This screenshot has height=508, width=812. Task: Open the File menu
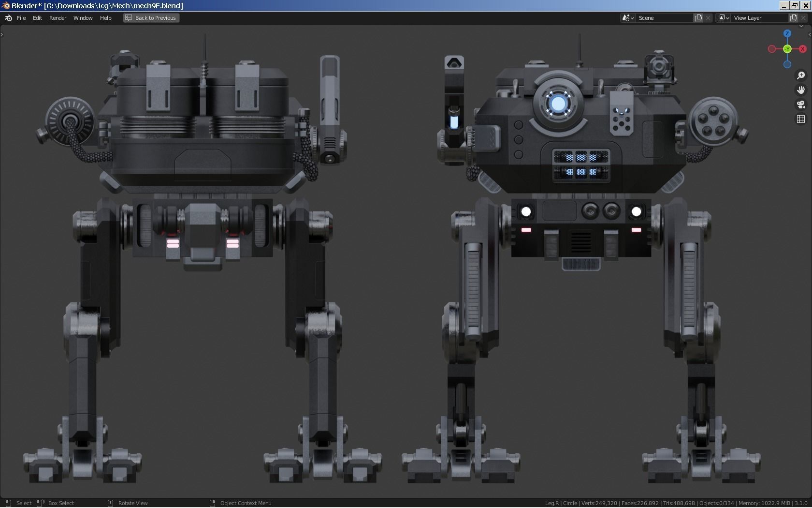(x=21, y=18)
